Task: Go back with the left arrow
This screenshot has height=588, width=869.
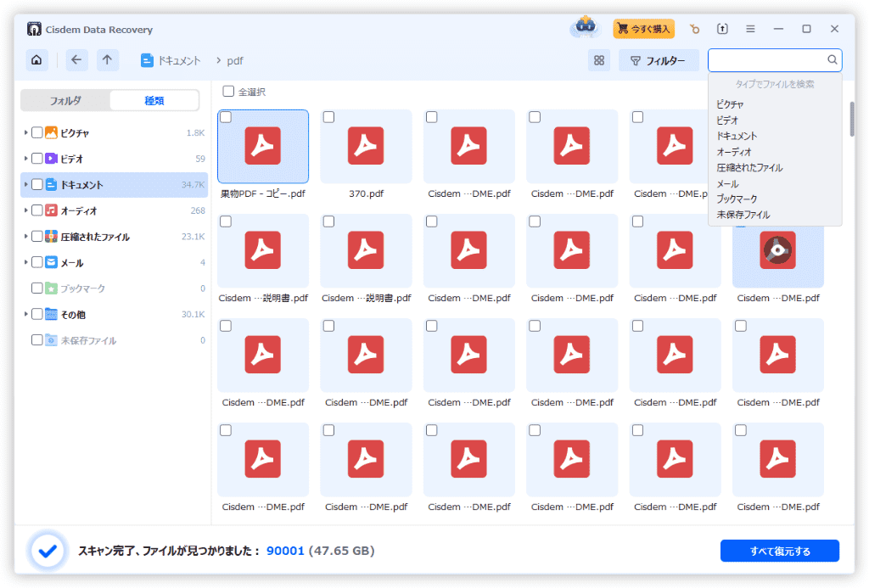Action: pos(77,60)
